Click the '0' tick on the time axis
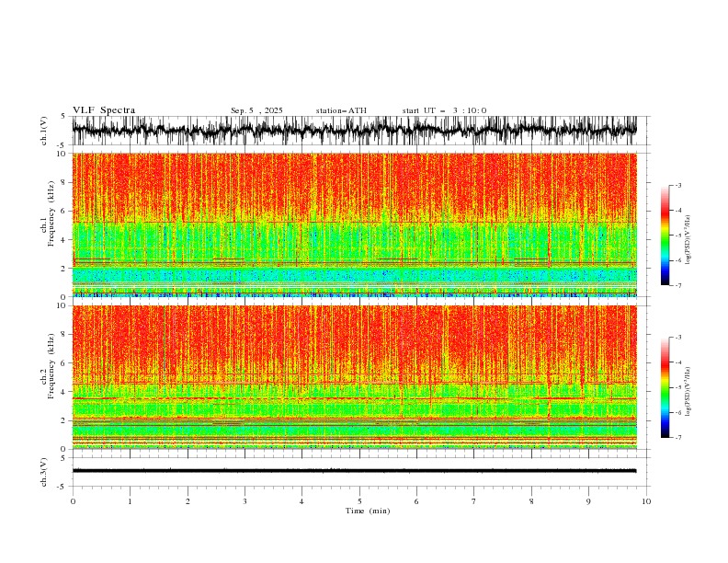728x563 pixels. click(73, 501)
